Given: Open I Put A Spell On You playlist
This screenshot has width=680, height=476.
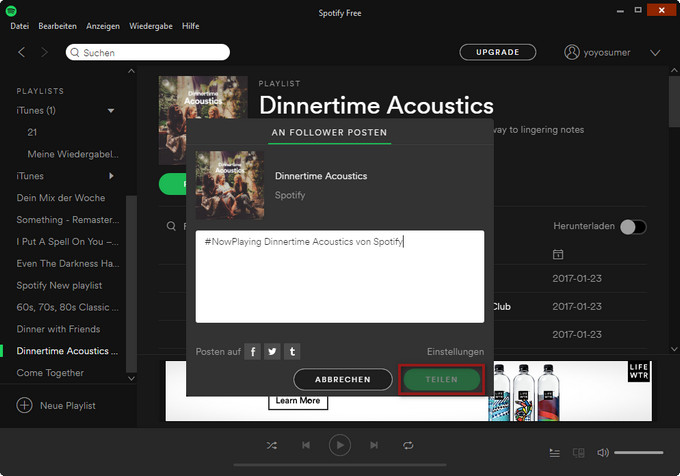Looking at the screenshot, I should (x=67, y=242).
